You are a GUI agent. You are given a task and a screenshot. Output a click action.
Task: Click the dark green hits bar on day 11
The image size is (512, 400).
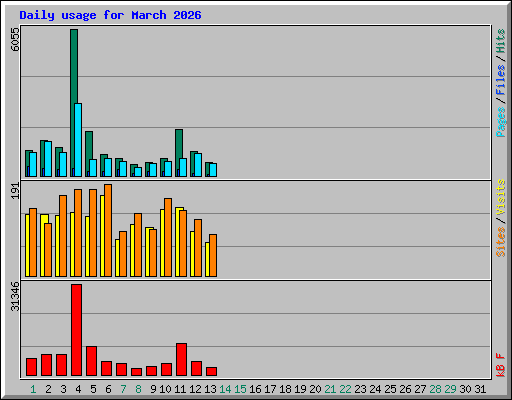pyautogui.click(x=179, y=143)
